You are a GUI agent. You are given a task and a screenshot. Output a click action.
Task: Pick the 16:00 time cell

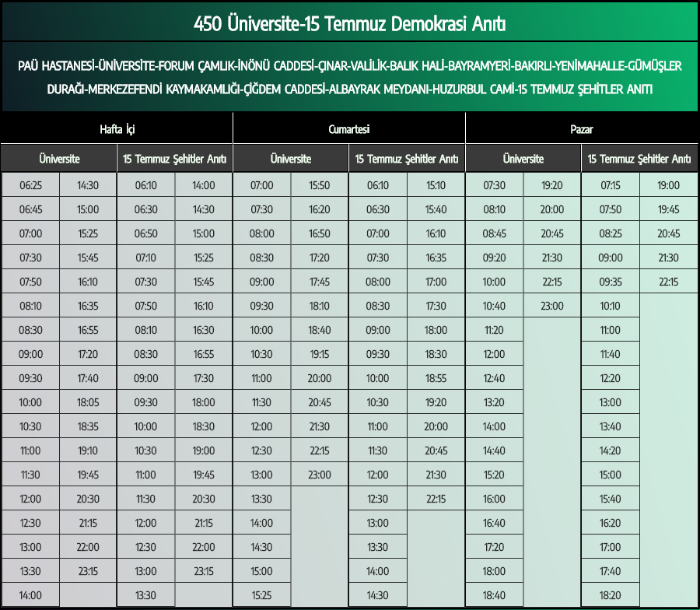[494, 499]
